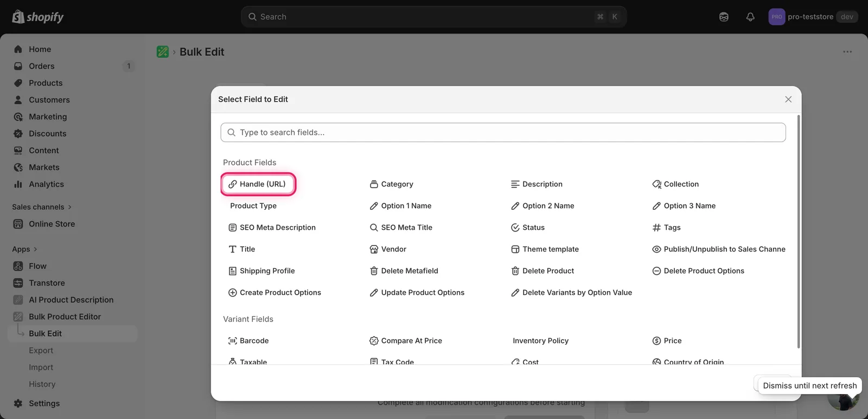Viewport: 868px width, 419px height.
Task: Open the three-dot more actions menu
Action: coord(847,51)
